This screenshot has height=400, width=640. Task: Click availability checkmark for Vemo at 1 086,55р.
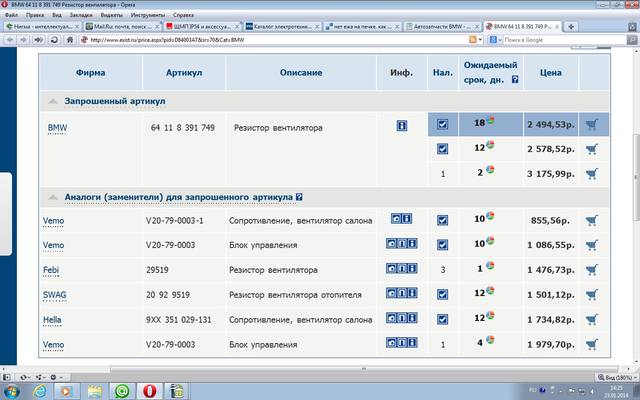point(442,244)
